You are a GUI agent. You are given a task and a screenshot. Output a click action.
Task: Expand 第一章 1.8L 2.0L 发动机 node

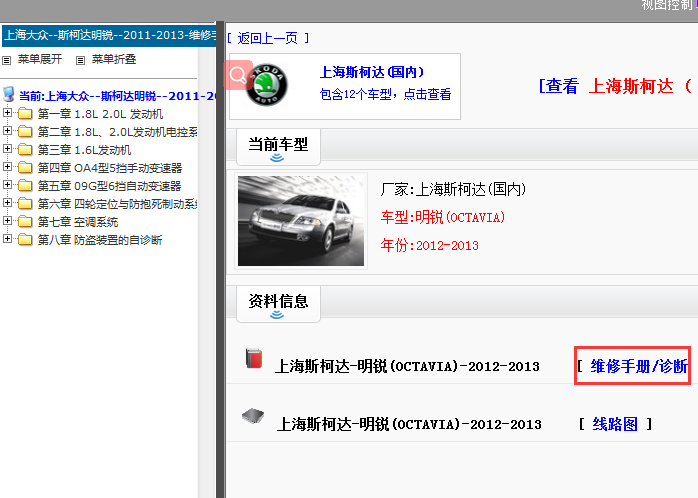tap(7, 112)
